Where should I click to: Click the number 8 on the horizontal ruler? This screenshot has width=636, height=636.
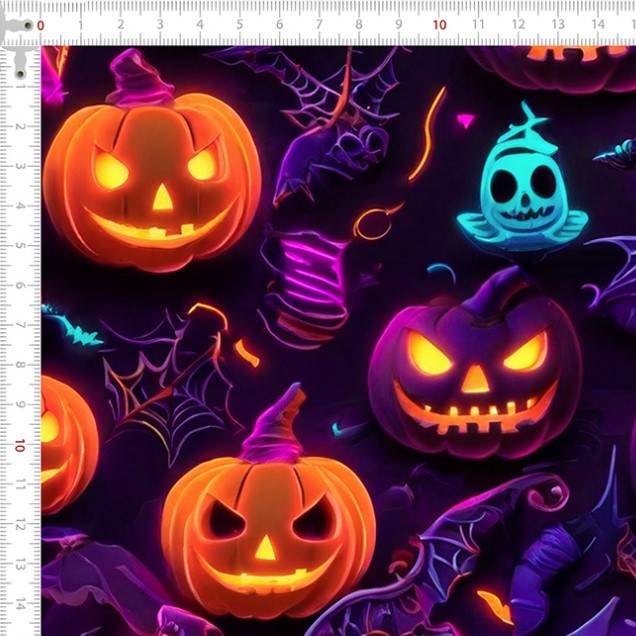point(359,24)
